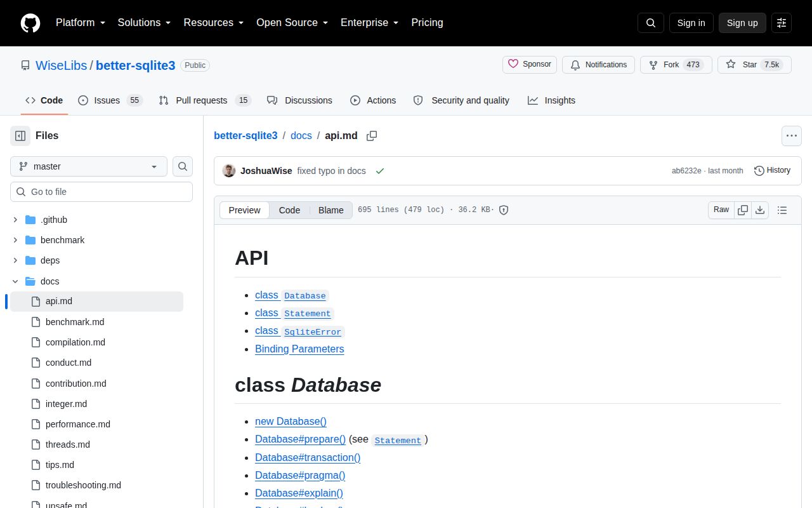Select compilation.md in file tree
Screen dimensions: 812x508
(x=75, y=342)
